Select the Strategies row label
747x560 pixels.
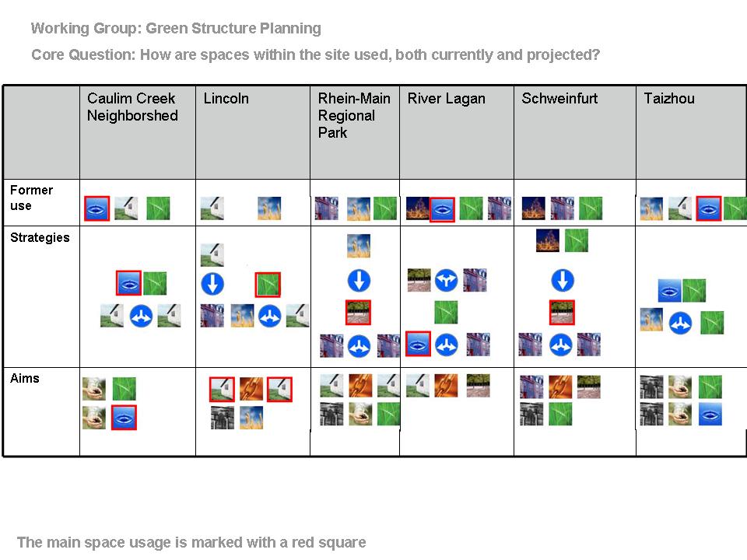tap(40, 238)
